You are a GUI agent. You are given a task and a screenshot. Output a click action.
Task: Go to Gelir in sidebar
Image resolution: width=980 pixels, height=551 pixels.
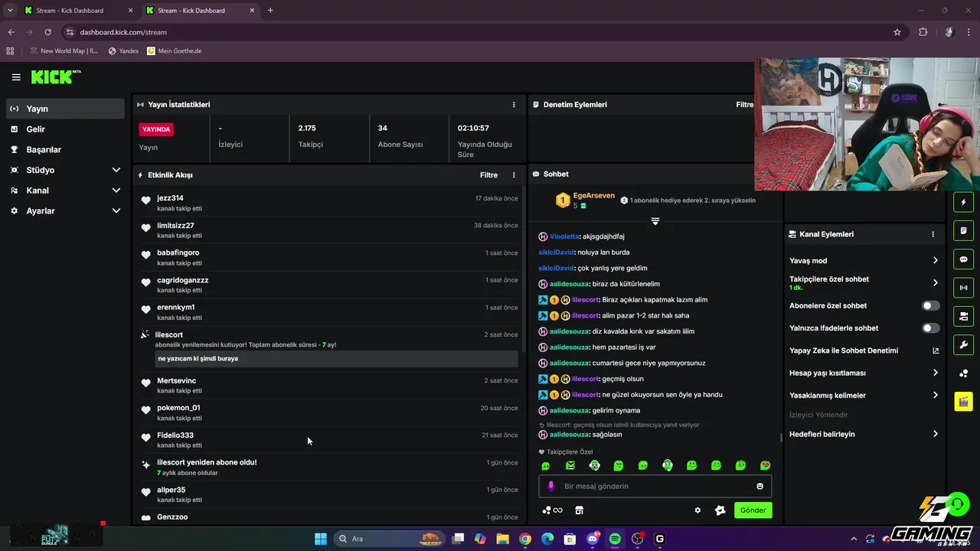65,129
